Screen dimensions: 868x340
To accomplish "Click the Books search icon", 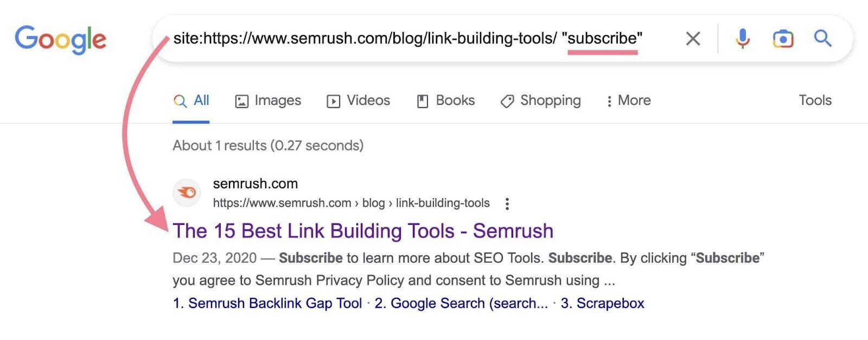I will [423, 100].
